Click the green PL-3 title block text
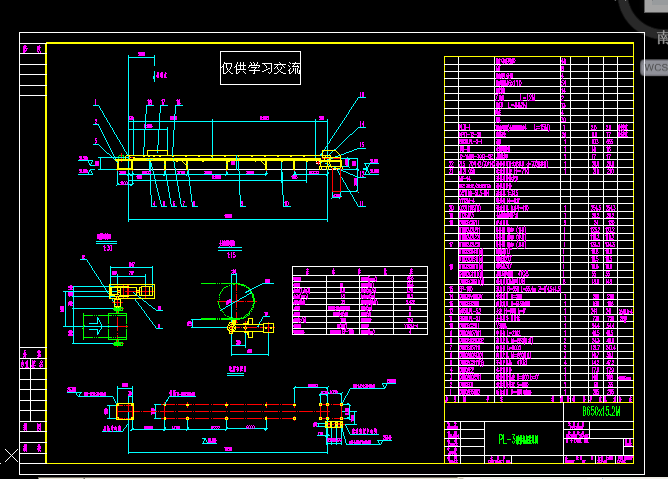 tap(518, 439)
